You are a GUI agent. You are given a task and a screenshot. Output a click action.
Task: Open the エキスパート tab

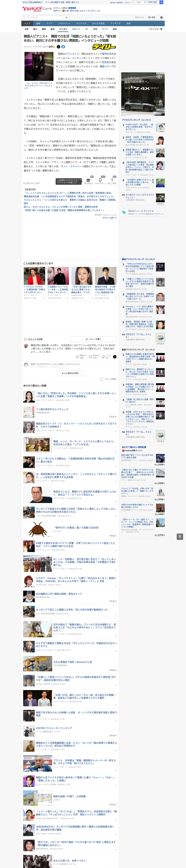point(64,23)
